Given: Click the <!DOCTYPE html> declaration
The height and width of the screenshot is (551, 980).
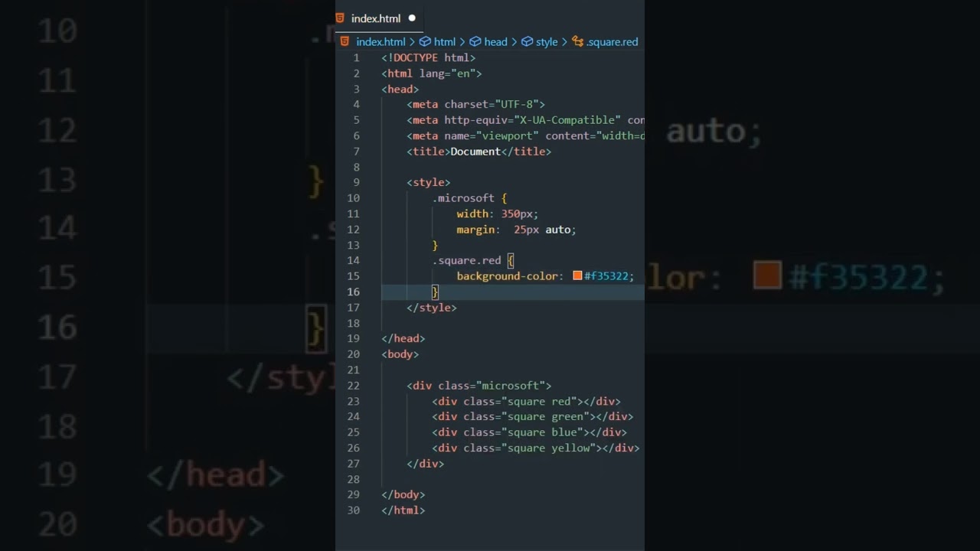Looking at the screenshot, I should click(429, 58).
